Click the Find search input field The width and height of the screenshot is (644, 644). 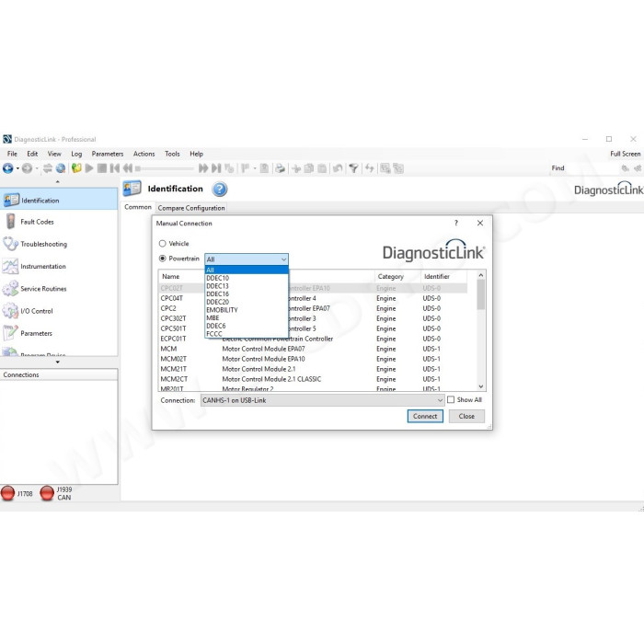coord(593,168)
